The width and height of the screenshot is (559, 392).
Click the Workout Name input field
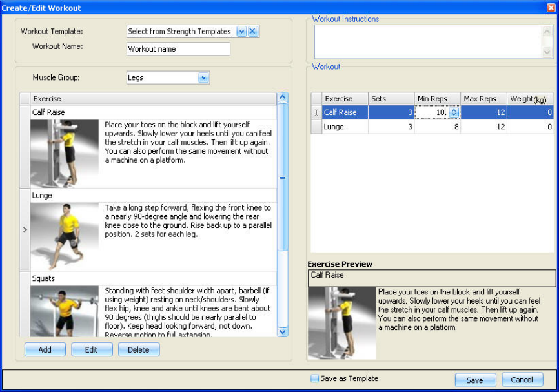click(x=178, y=49)
